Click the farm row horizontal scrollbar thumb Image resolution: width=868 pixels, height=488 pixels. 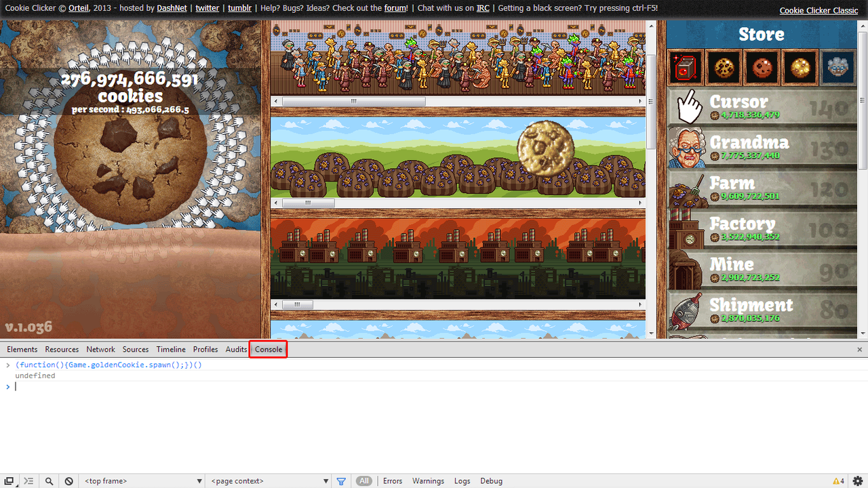click(308, 203)
